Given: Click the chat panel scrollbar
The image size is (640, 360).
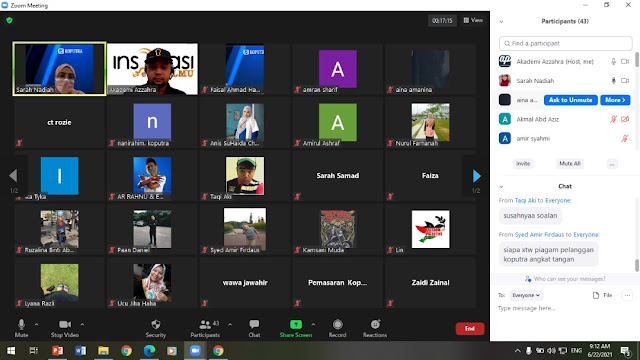Looking at the screenshot, I should coord(637,264).
